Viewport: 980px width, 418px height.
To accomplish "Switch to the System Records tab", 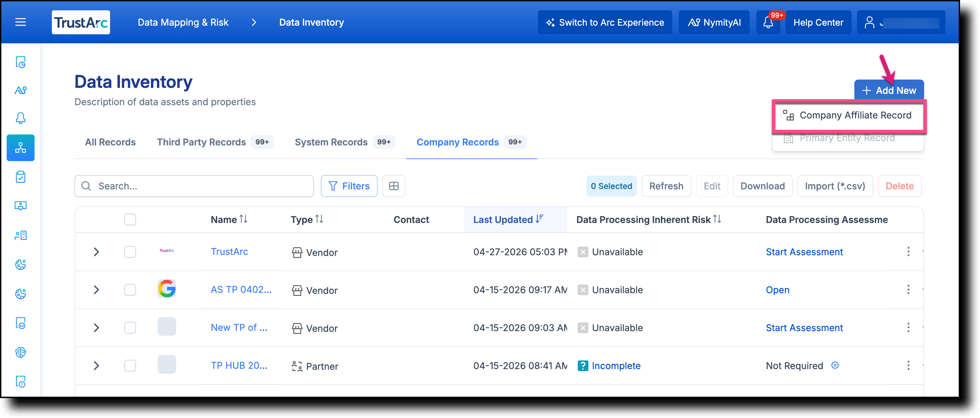I will coord(345,142).
